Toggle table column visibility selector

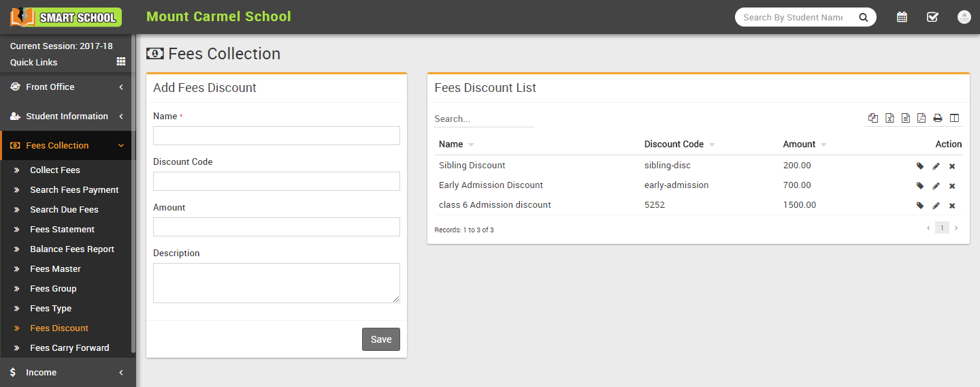click(954, 119)
